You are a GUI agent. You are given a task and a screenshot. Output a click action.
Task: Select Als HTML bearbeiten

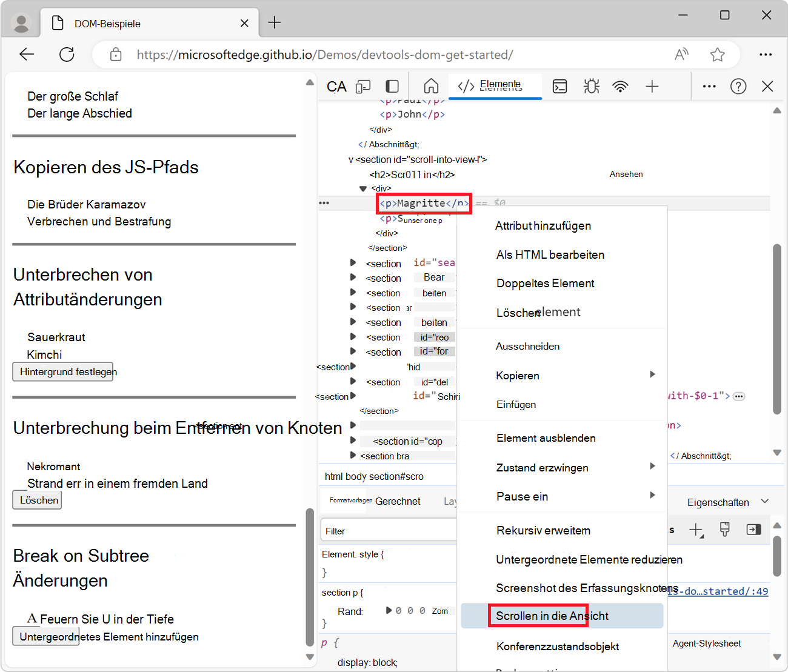tap(550, 254)
